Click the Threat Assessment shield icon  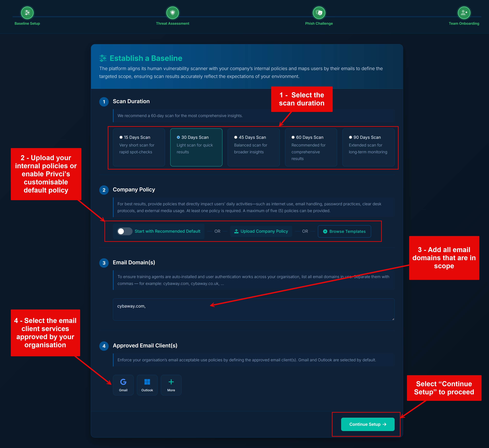click(172, 13)
